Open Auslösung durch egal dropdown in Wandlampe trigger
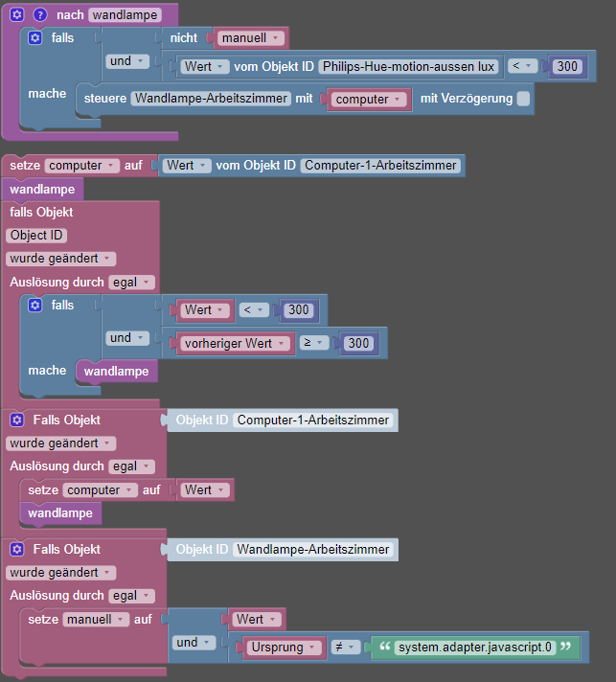Image resolution: width=616 pixels, height=682 pixels. coord(131,596)
